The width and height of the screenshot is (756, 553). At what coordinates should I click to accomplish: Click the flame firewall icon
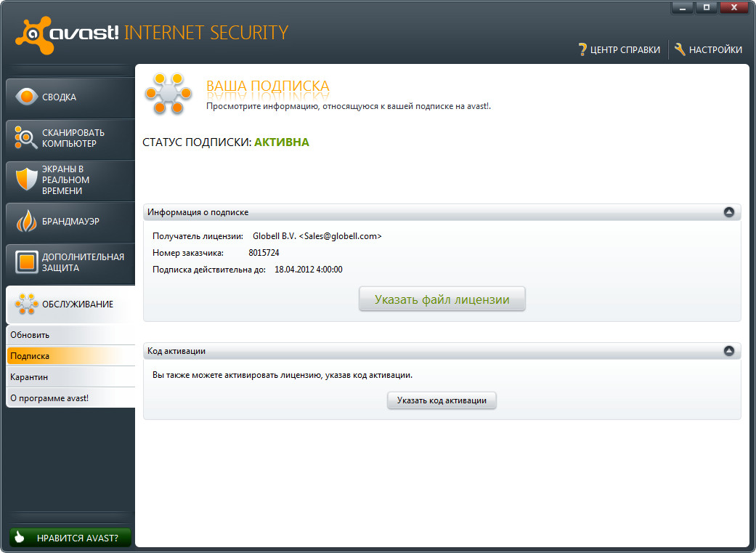(27, 221)
